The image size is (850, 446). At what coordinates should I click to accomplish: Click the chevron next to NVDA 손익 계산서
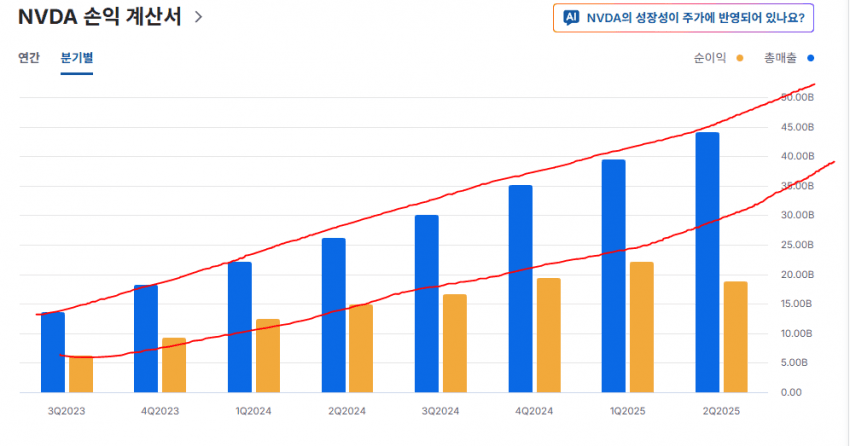tap(199, 17)
